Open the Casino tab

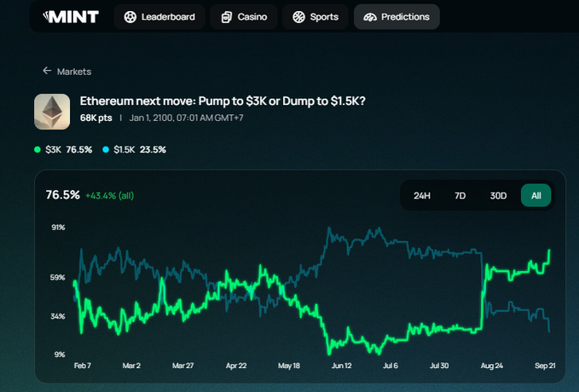point(244,17)
